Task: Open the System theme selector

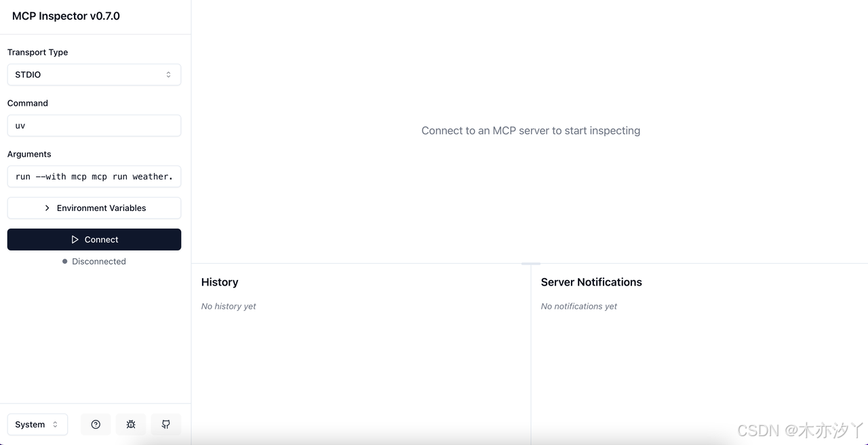Action: tap(37, 425)
